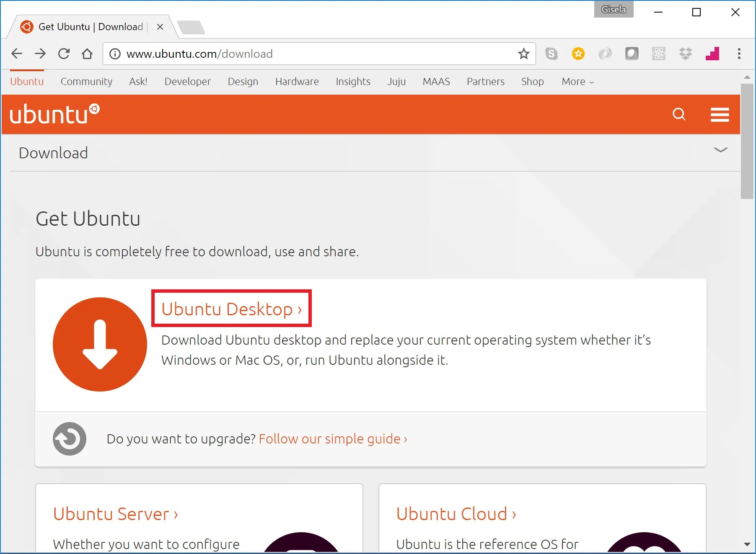Viewport: 756px width, 554px height.
Task: Open the hamburger menu in Ubuntu header
Action: (x=720, y=114)
